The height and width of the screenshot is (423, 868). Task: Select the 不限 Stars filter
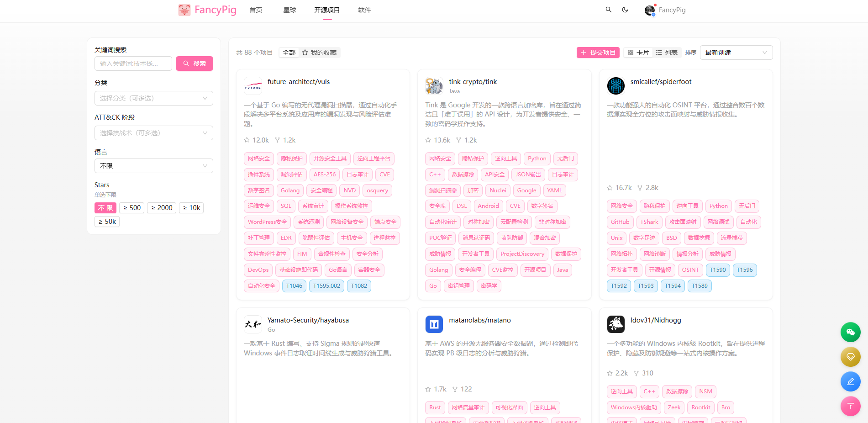point(105,208)
